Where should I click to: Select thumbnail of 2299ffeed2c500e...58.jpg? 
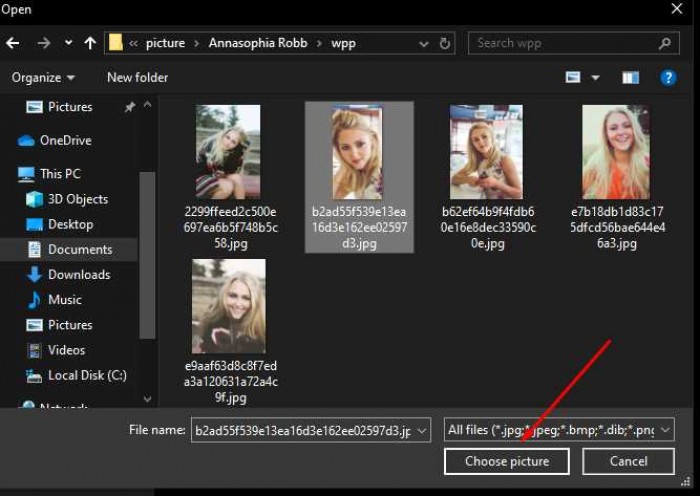click(x=228, y=152)
